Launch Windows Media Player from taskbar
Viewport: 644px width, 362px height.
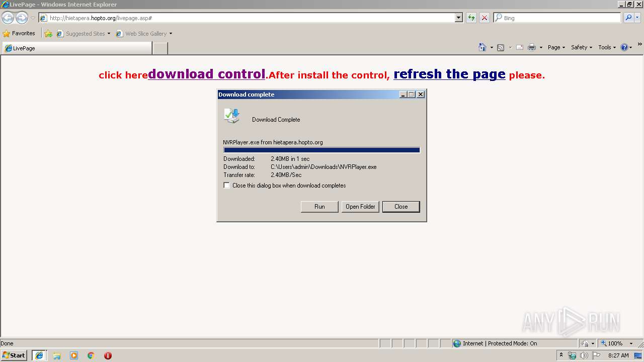[x=74, y=355]
